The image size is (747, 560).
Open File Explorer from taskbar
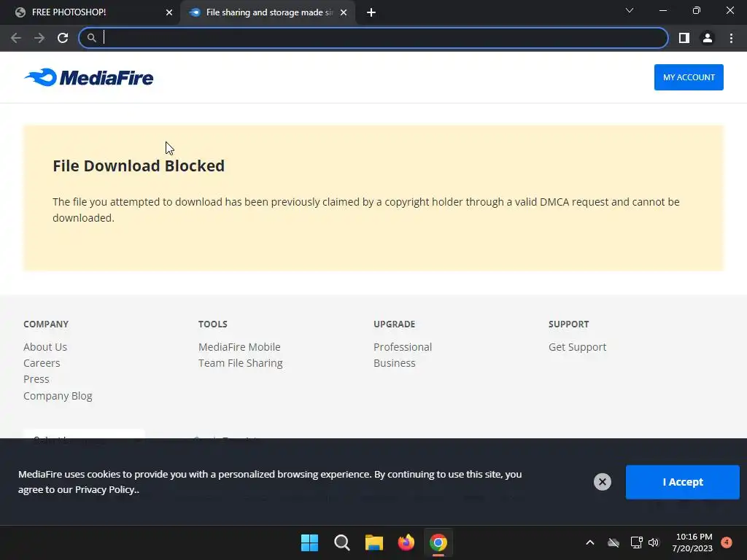point(374,542)
